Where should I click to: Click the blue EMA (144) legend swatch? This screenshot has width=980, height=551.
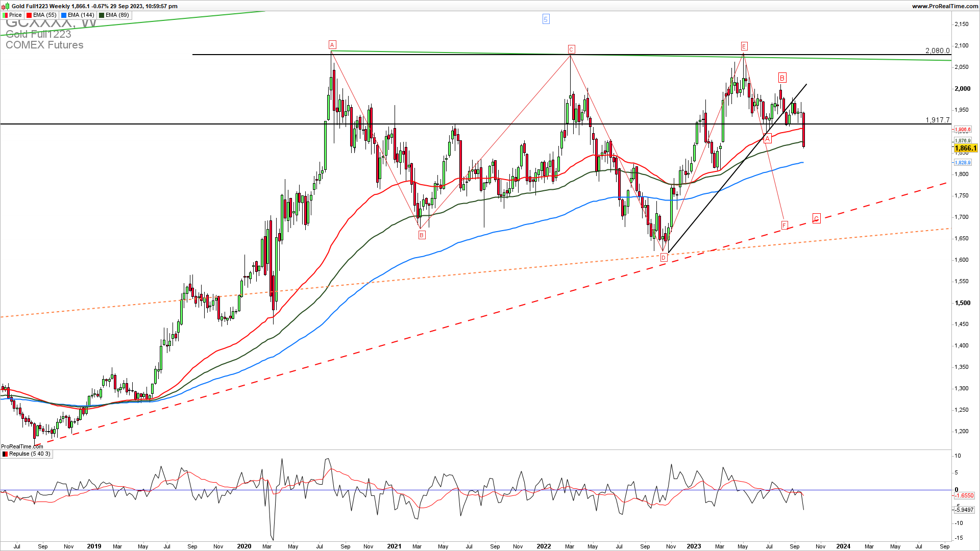click(64, 15)
